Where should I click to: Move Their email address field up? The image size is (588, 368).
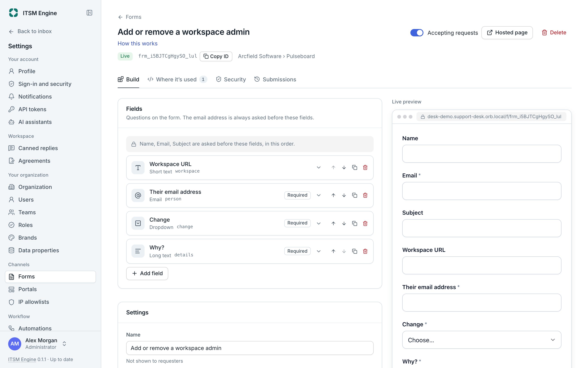point(333,195)
